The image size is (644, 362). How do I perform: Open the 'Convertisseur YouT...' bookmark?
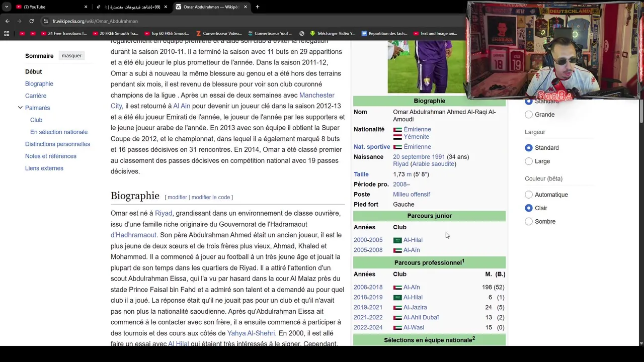(270, 34)
